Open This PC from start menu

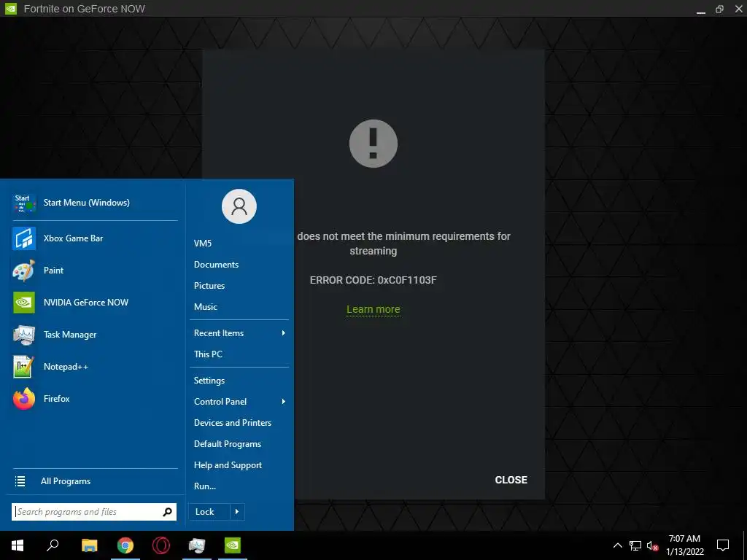click(x=208, y=354)
